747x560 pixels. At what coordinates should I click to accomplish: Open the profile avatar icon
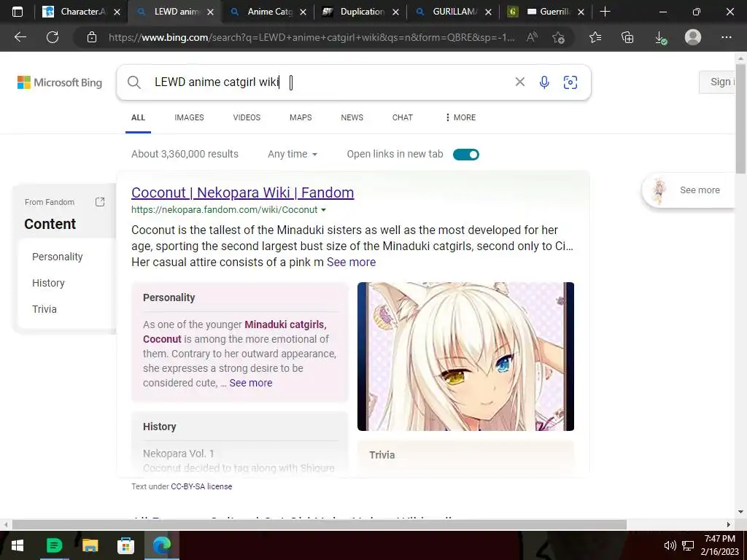[693, 37]
